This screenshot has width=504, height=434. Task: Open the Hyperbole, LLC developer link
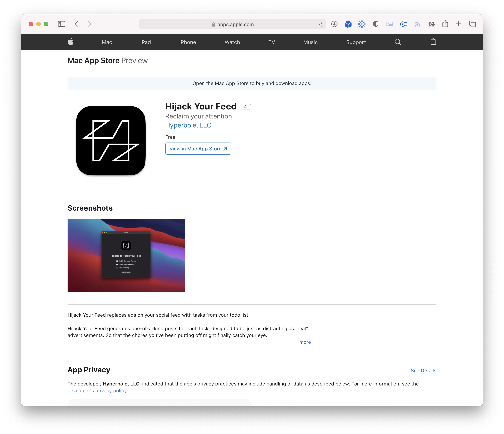[x=188, y=125]
